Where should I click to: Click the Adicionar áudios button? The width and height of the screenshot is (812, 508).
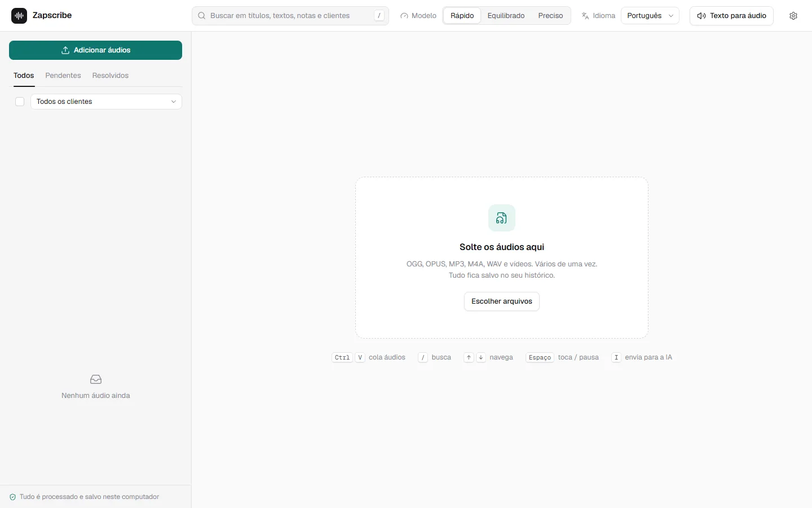[x=95, y=50]
